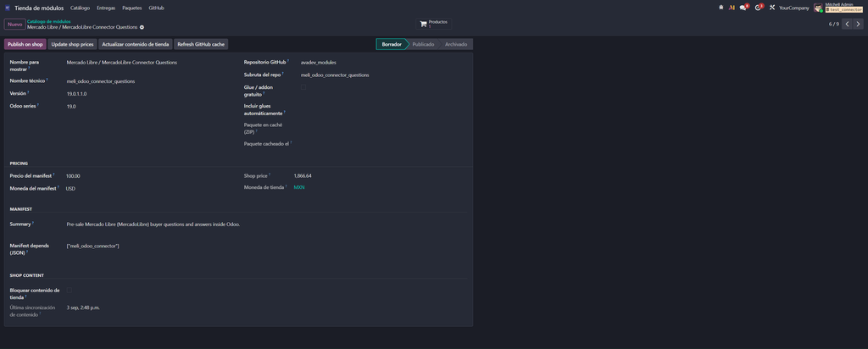The height and width of the screenshot is (349, 868).
Task: Toggle Bloquear contenido de tienda checkbox
Action: pyautogui.click(x=70, y=290)
